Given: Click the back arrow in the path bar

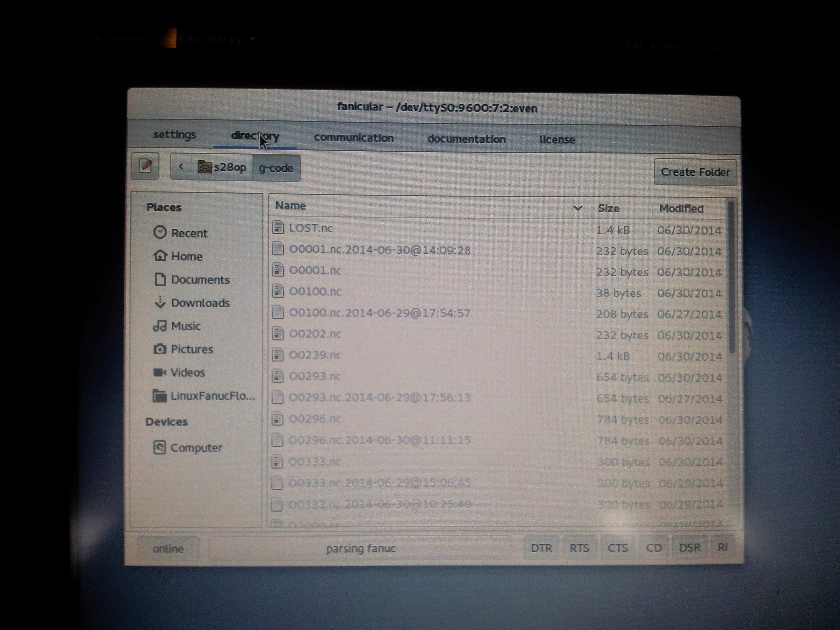Looking at the screenshot, I should (x=181, y=166).
